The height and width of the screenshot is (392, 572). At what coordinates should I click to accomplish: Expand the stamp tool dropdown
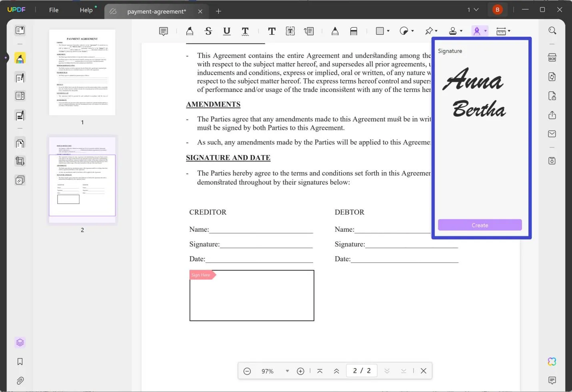click(460, 31)
